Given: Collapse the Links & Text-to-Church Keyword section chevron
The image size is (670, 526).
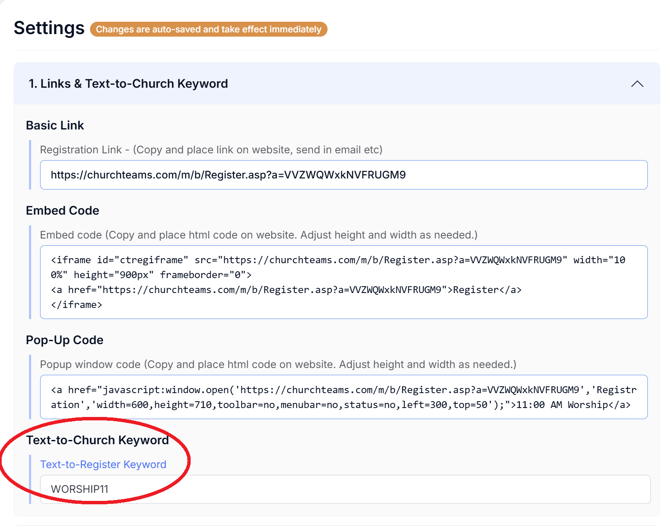Looking at the screenshot, I should click(637, 84).
